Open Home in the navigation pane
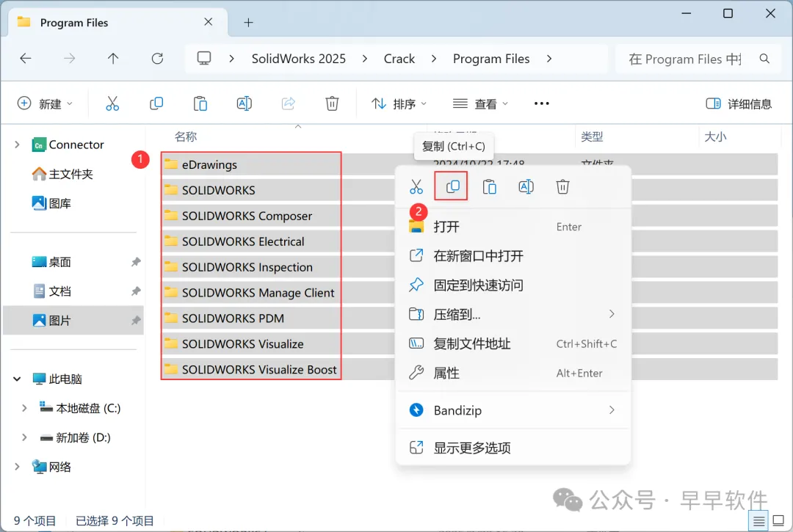Screen dimensions: 793x532 tap(62, 175)
